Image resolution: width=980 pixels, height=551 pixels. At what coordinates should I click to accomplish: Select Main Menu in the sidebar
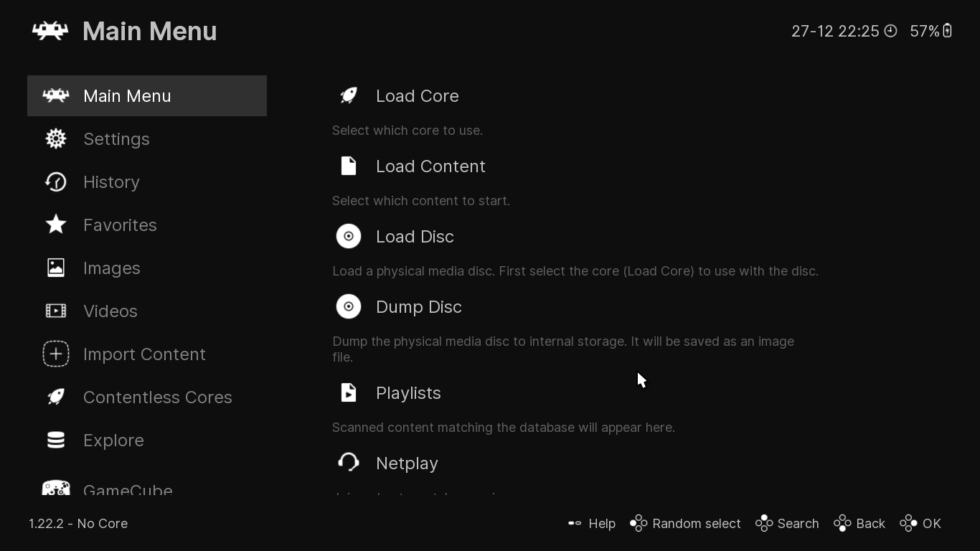point(147,95)
